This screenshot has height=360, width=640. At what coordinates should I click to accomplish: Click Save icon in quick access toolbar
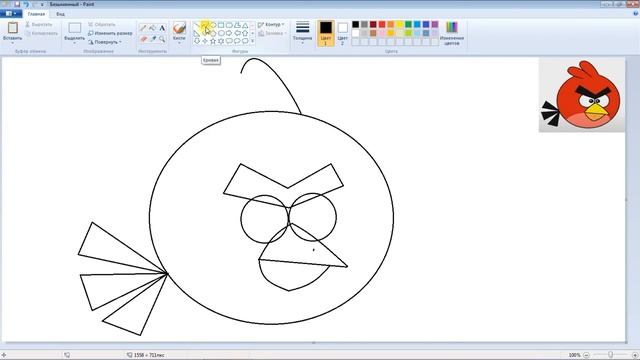17,4
